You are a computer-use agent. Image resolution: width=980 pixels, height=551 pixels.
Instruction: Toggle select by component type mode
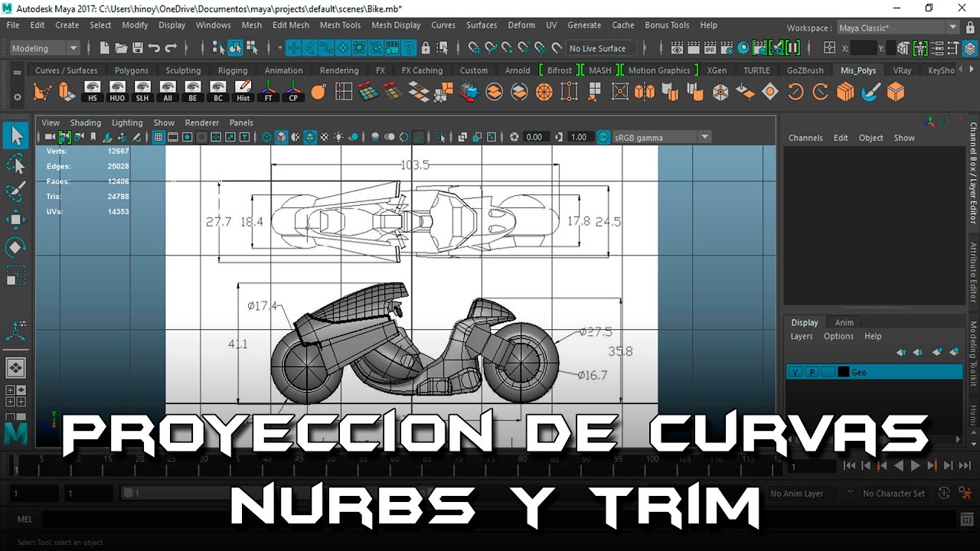252,48
